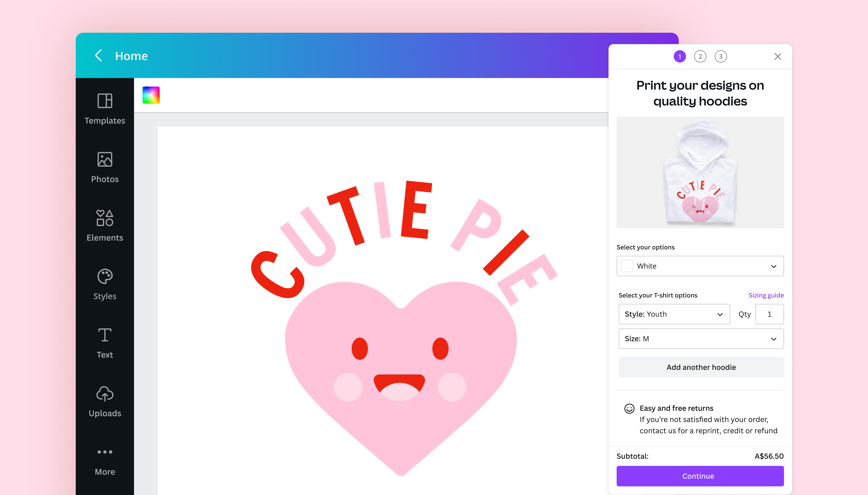Go back using the Home arrow

98,56
